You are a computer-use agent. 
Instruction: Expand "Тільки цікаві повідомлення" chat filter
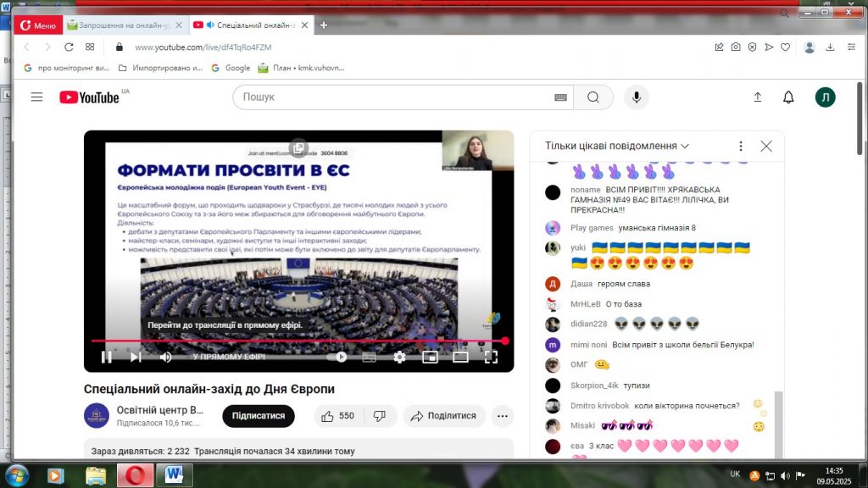point(617,146)
